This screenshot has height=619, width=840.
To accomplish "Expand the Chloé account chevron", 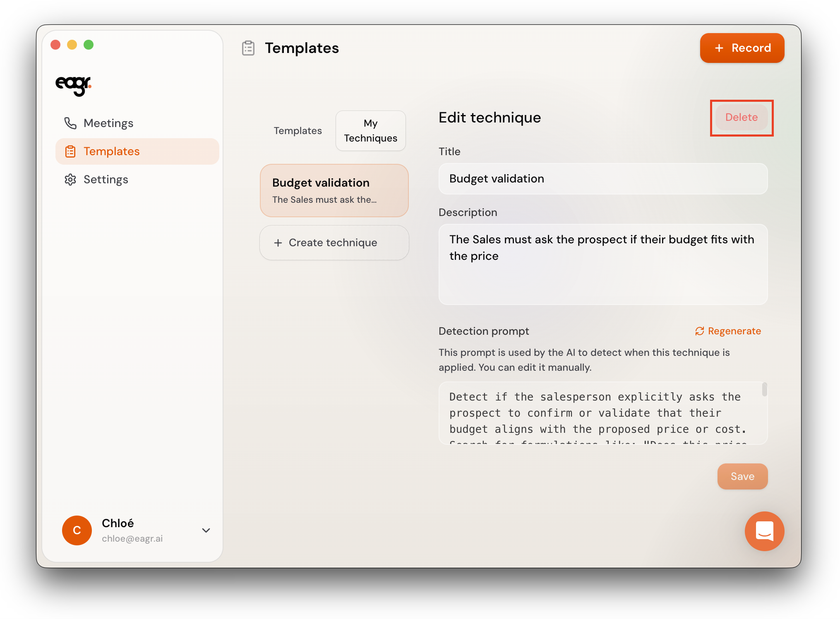I will (206, 530).
